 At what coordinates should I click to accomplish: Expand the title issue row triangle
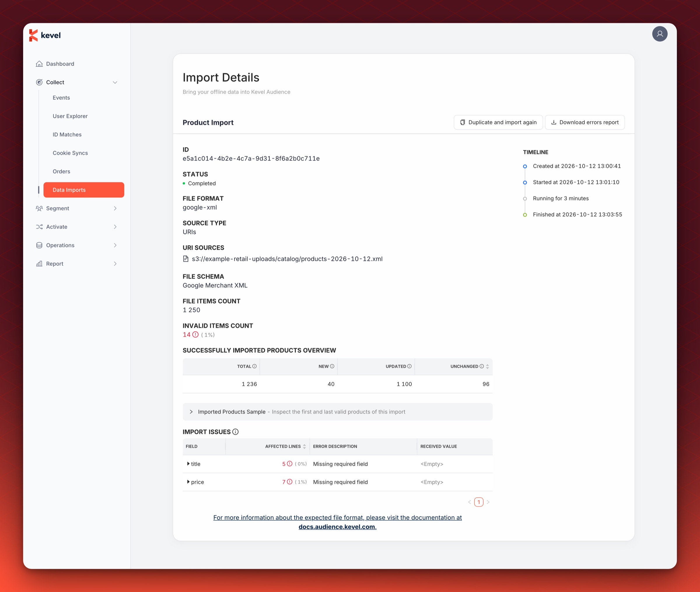pyautogui.click(x=188, y=464)
